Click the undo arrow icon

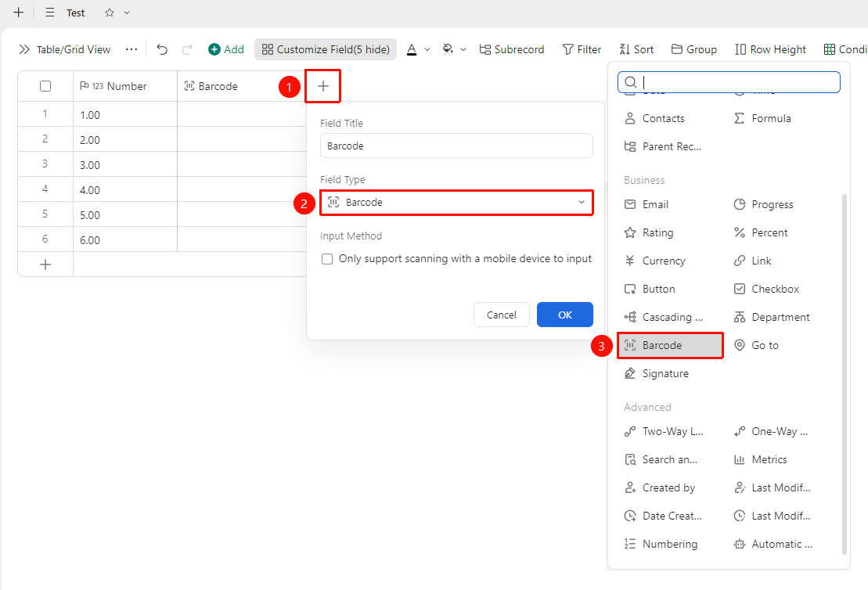pyautogui.click(x=162, y=50)
